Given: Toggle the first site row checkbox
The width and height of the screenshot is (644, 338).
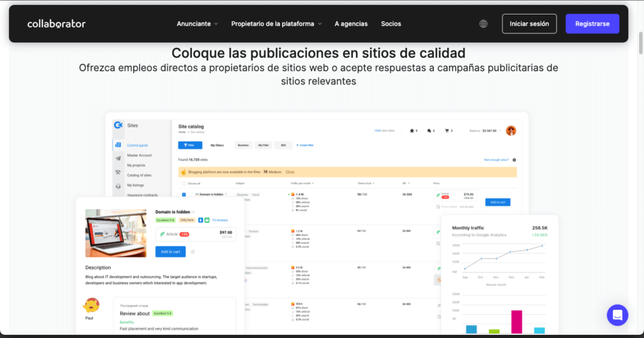Looking at the screenshot, I should click(184, 194).
